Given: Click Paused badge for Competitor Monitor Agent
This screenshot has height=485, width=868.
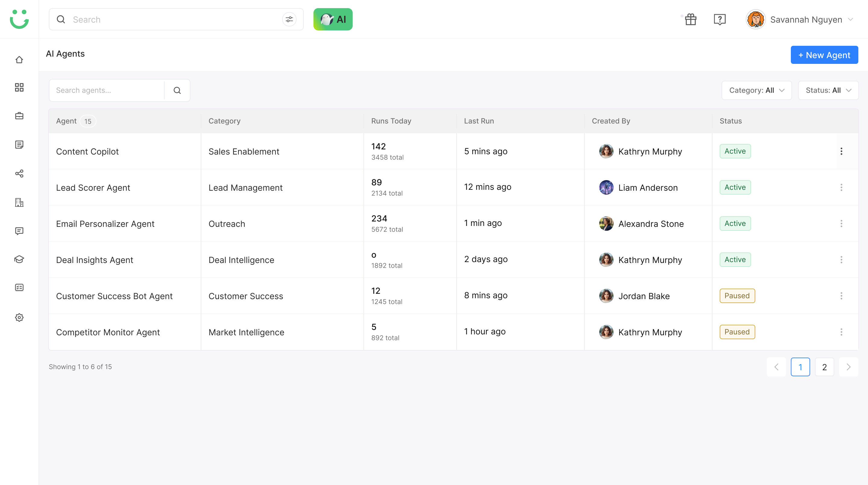Looking at the screenshot, I should pos(737,332).
